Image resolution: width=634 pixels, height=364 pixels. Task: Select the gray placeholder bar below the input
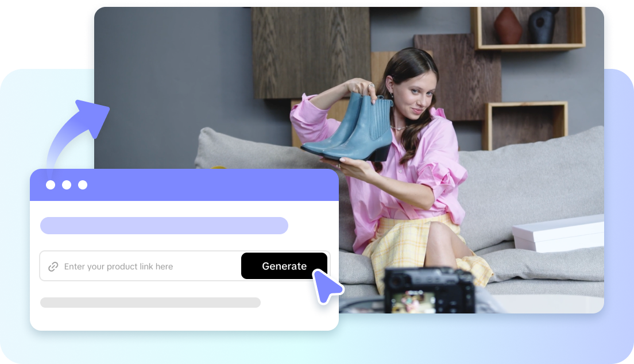150,303
